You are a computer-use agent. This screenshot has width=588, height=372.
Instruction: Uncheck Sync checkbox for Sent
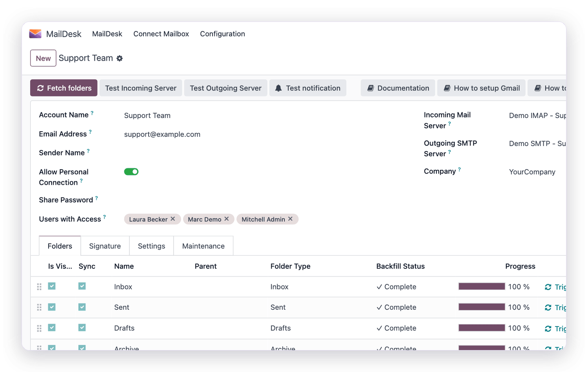pyautogui.click(x=82, y=307)
